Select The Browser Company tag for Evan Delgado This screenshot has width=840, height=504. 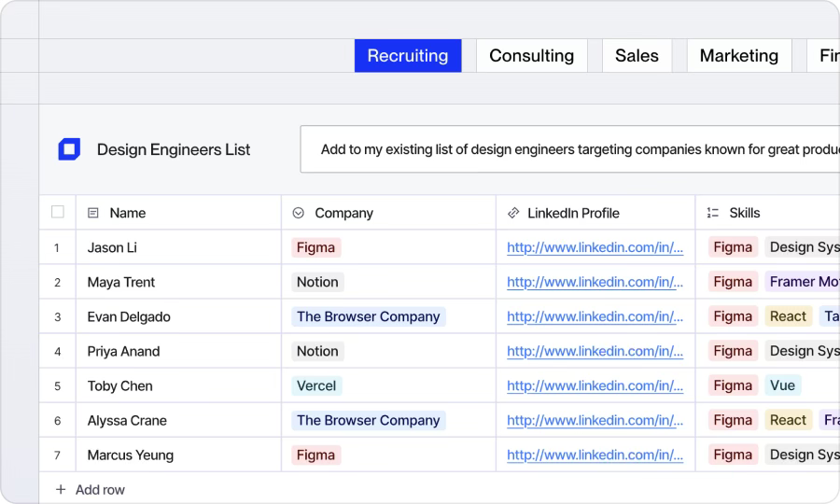click(x=368, y=316)
